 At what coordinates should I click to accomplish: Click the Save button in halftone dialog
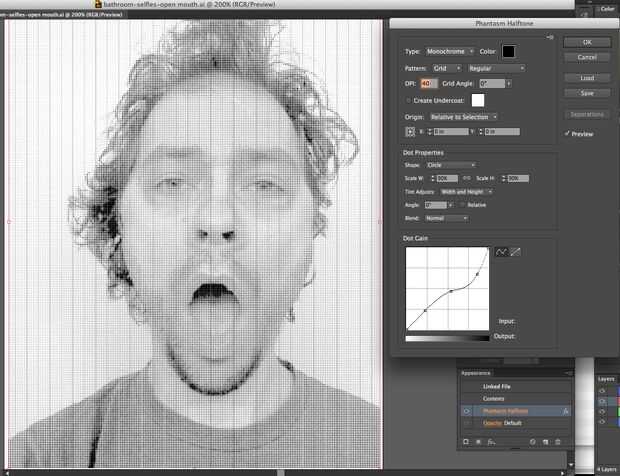pos(587,93)
